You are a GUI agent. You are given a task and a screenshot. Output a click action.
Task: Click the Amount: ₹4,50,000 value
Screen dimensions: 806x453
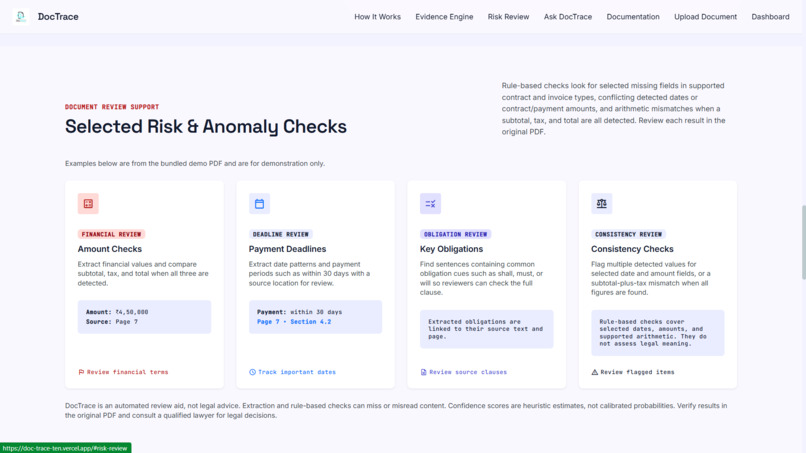(x=117, y=312)
